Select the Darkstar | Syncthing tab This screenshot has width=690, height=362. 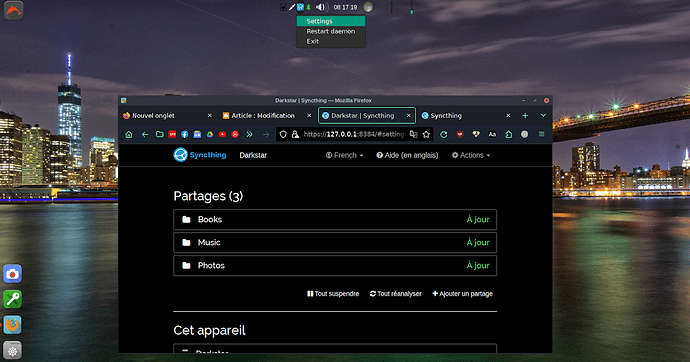[x=367, y=116]
